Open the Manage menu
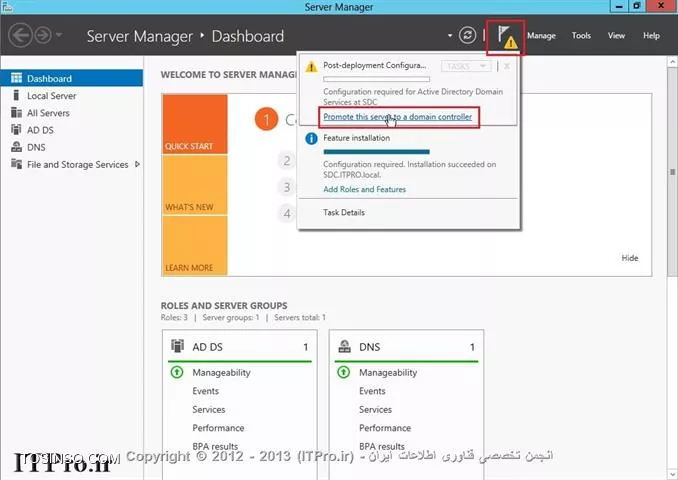 541,35
